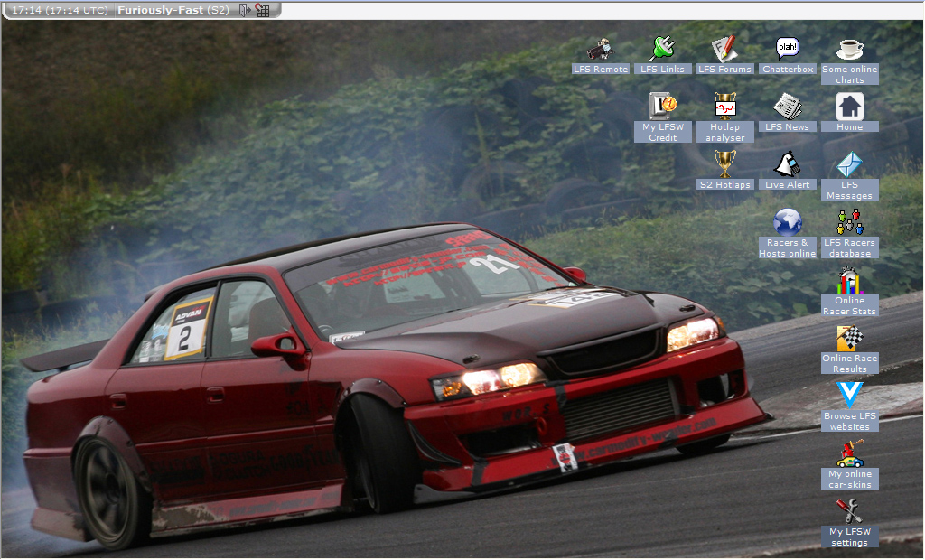
Task: Click the Furiously-Fast (S2) username
Action: 173,10
